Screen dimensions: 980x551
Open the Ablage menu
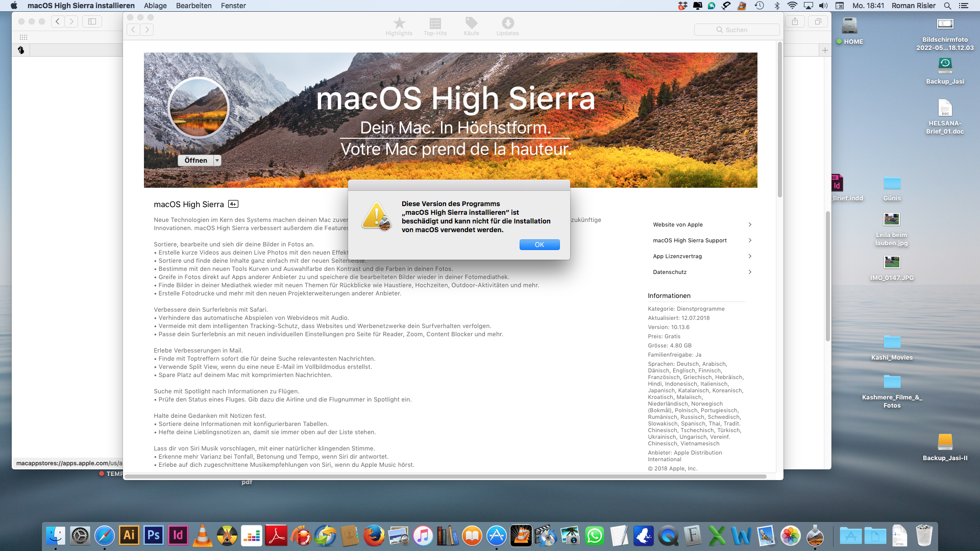click(x=155, y=6)
